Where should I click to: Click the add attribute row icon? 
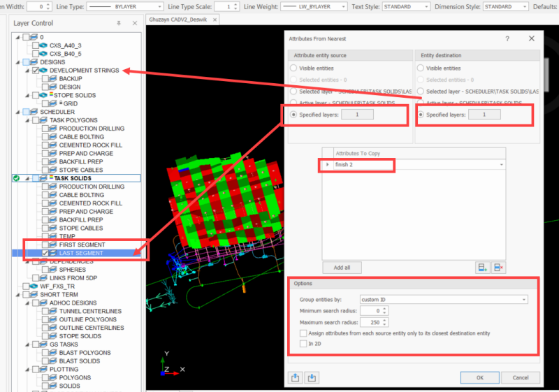pos(482,268)
